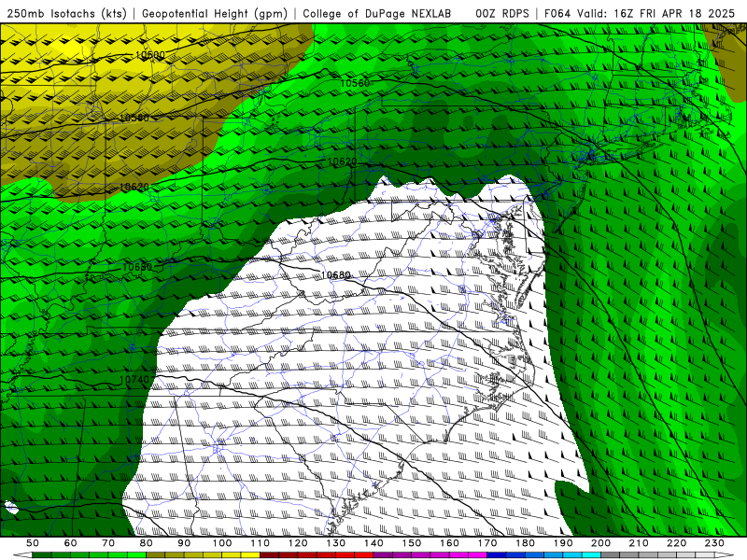Click the '00Z RDPS' model run label
Screen dimensions: 747x560
point(502,13)
